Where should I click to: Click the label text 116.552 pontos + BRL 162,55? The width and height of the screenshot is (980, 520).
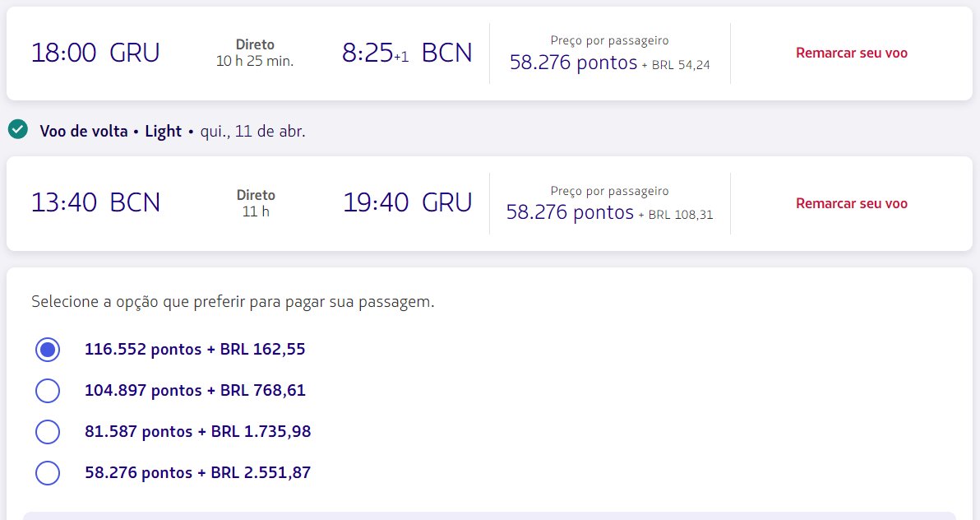(195, 349)
